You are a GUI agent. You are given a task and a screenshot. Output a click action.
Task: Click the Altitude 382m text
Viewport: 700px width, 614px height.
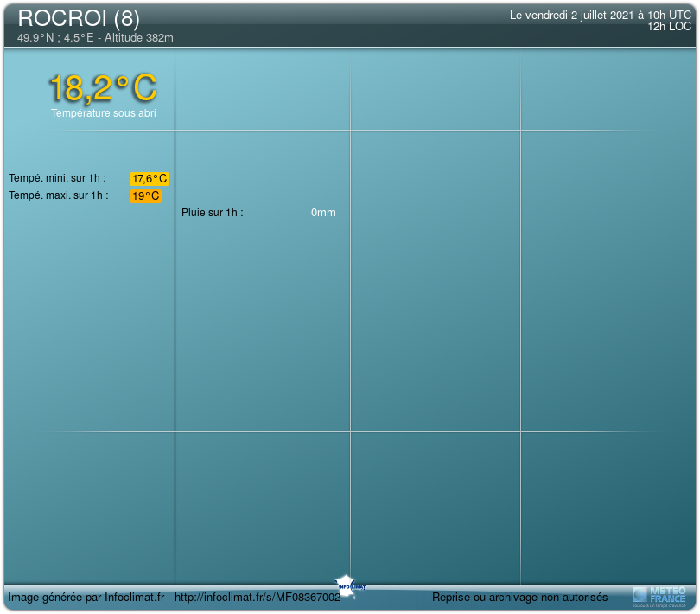point(139,38)
